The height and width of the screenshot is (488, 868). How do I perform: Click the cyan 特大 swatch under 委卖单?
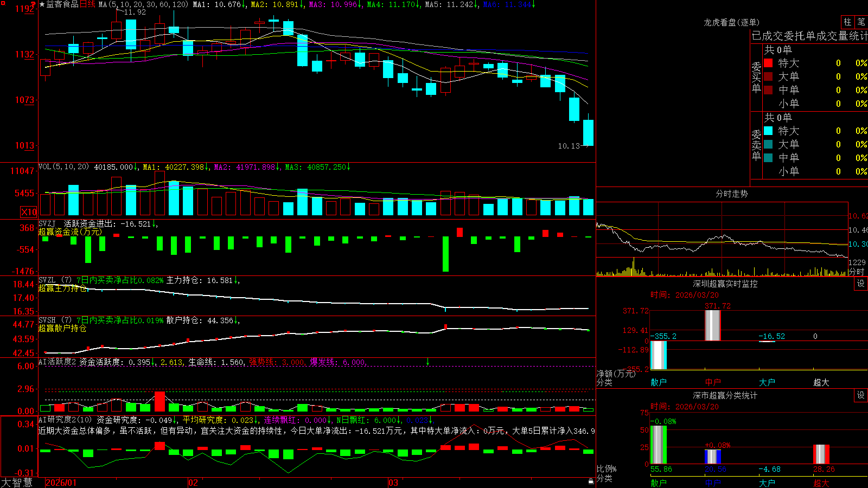pos(768,131)
